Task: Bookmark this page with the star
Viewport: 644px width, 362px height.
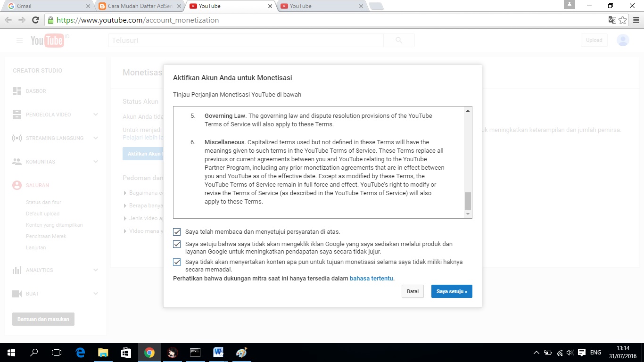Action: click(623, 20)
